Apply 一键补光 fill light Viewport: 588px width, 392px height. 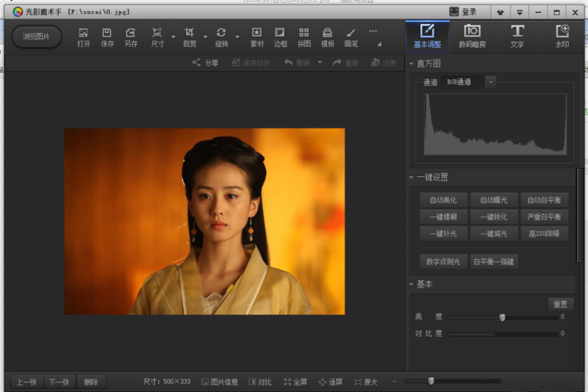point(443,233)
